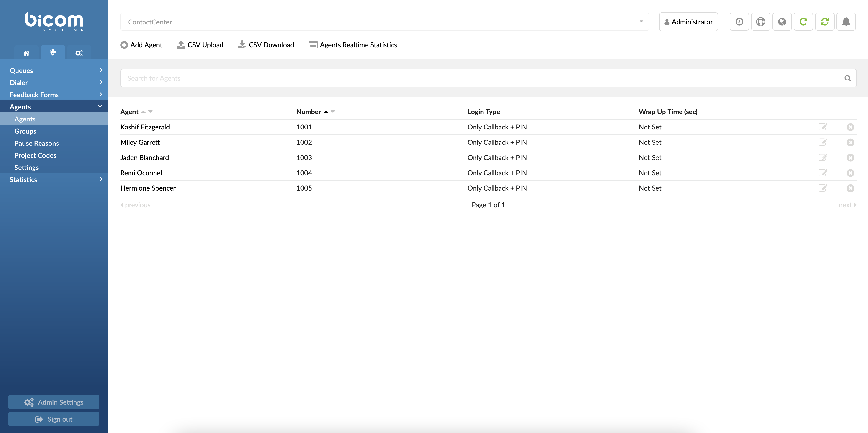
Task: Open the ContactCenter dropdown selector
Action: [385, 22]
